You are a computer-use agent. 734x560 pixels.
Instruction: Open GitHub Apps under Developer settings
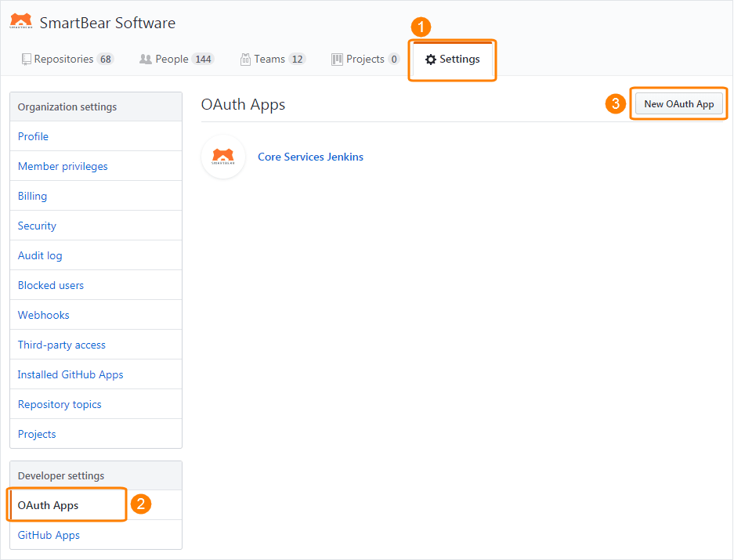click(49, 535)
